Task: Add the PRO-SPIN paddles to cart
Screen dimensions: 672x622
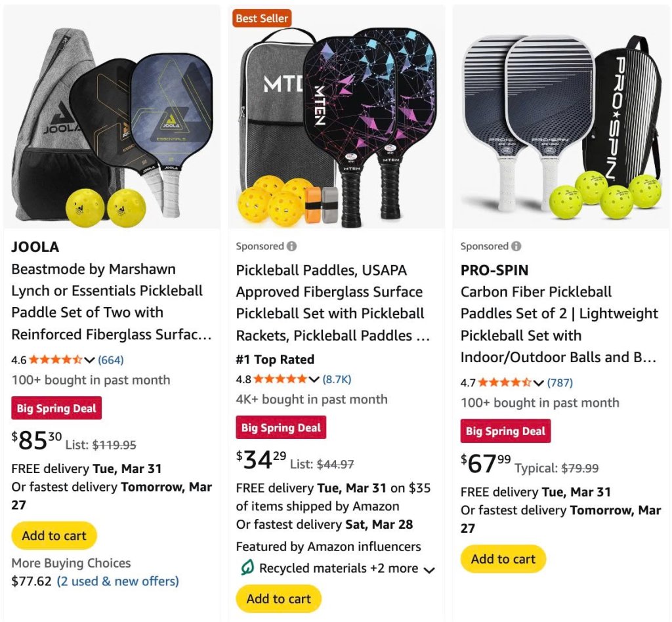Action: [x=503, y=559]
